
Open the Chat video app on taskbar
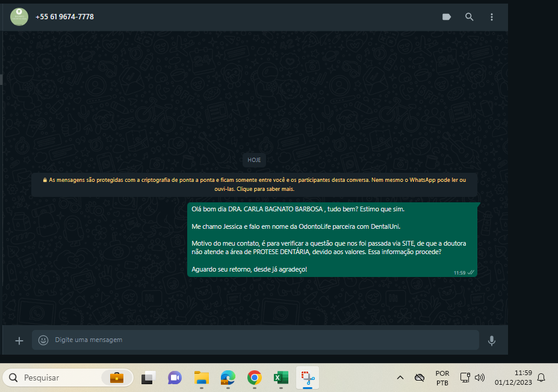[175, 378]
